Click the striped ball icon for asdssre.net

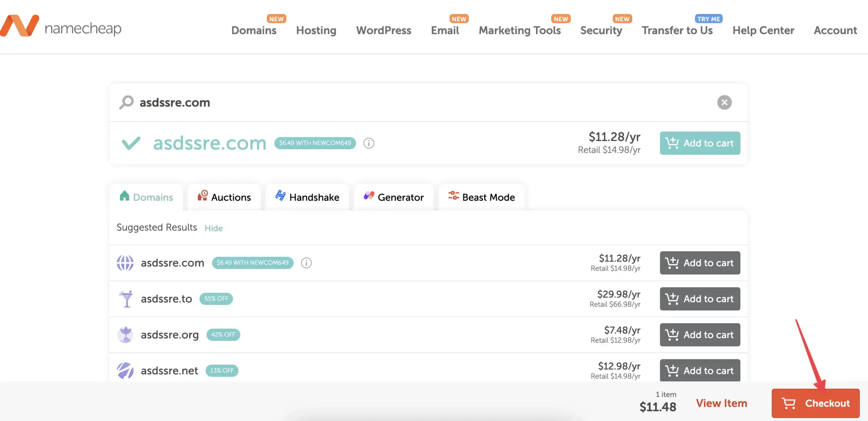125,370
